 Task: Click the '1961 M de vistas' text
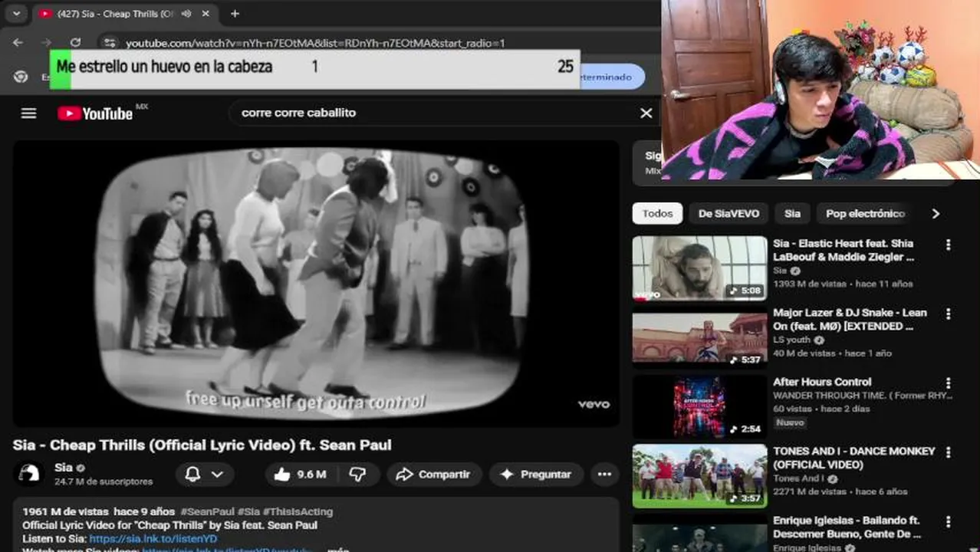[x=66, y=511]
